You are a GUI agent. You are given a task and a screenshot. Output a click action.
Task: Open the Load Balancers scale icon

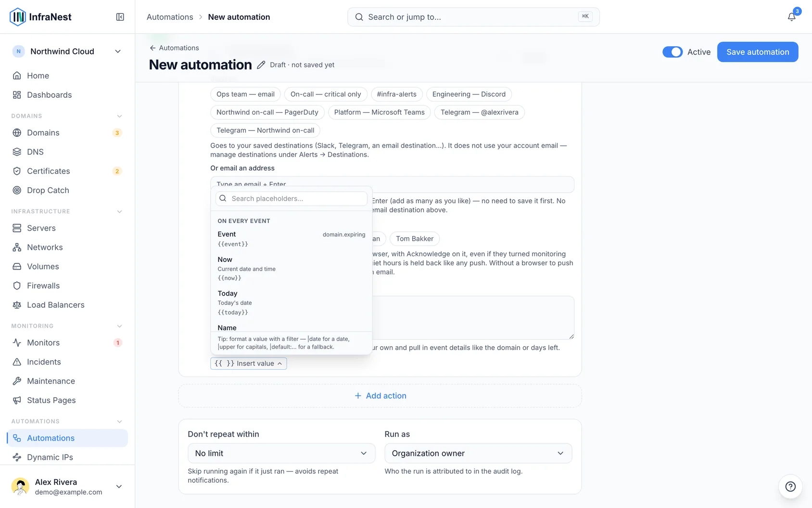coord(17,305)
